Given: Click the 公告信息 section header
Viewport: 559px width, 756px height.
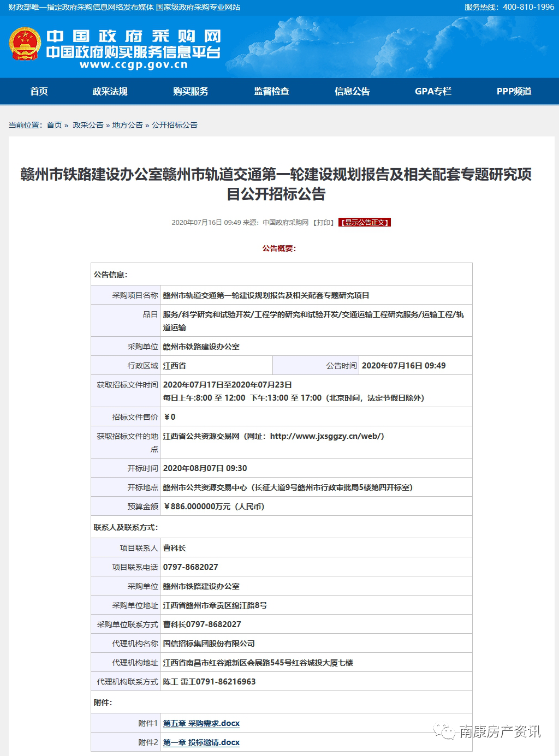Looking at the screenshot, I should coord(110,275).
